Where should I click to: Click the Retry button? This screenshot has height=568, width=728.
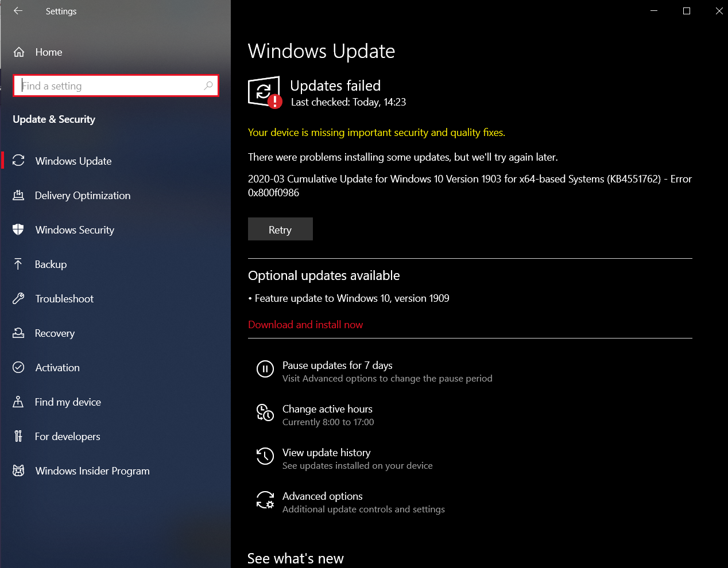pos(280,229)
